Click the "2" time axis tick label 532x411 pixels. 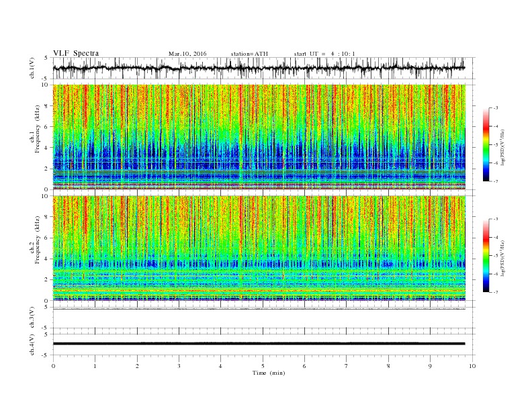click(x=137, y=366)
